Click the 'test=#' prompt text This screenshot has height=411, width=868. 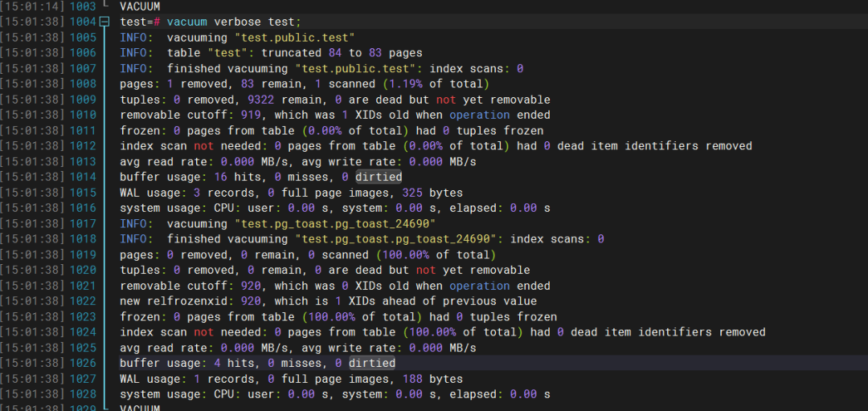(x=140, y=22)
